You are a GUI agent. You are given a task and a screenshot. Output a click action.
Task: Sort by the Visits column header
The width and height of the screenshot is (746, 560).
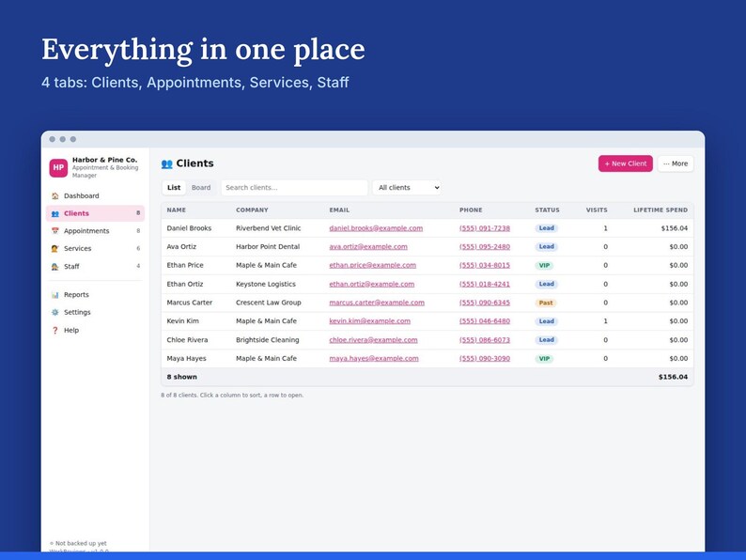[597, 210]
